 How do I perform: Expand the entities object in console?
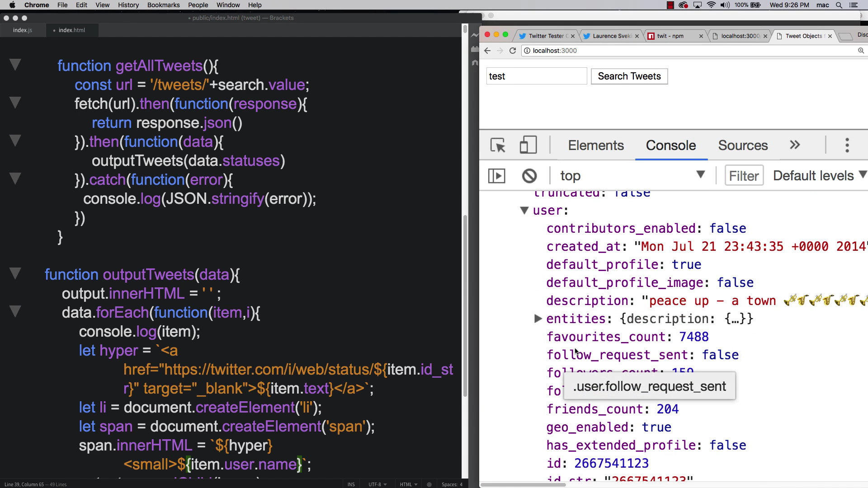pos(538,319)
